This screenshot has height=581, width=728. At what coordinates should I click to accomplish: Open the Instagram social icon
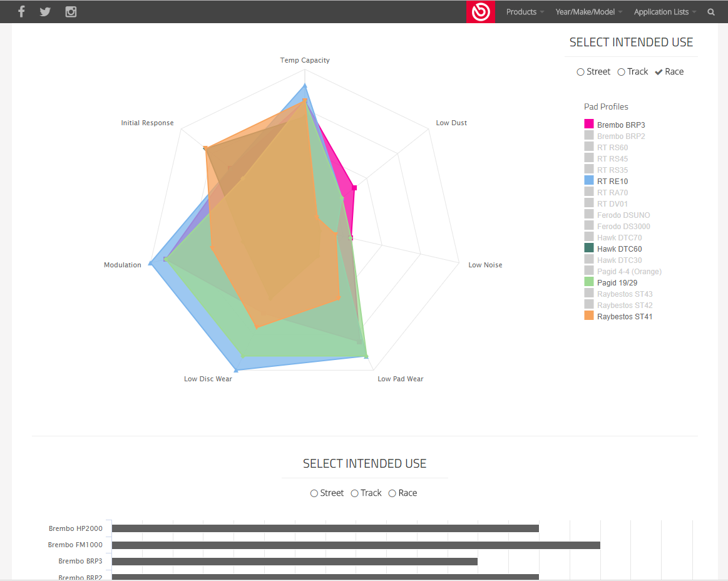[x=71, y=12]
